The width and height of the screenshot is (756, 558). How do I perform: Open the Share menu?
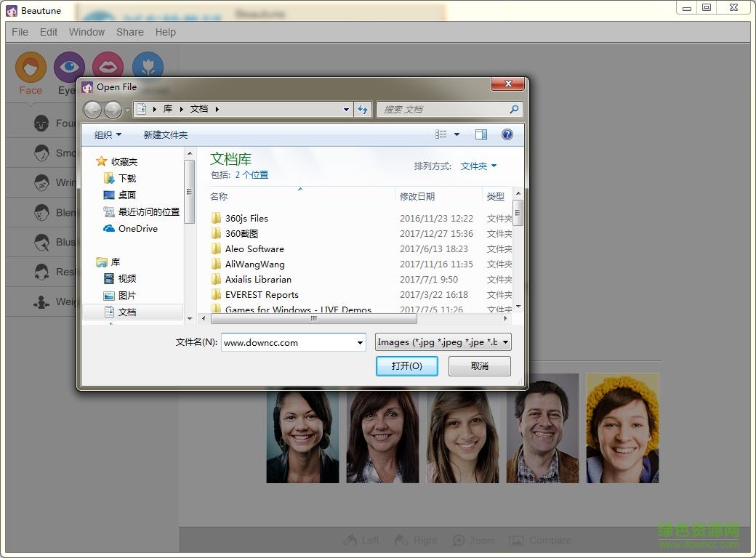tap(129, 32)
